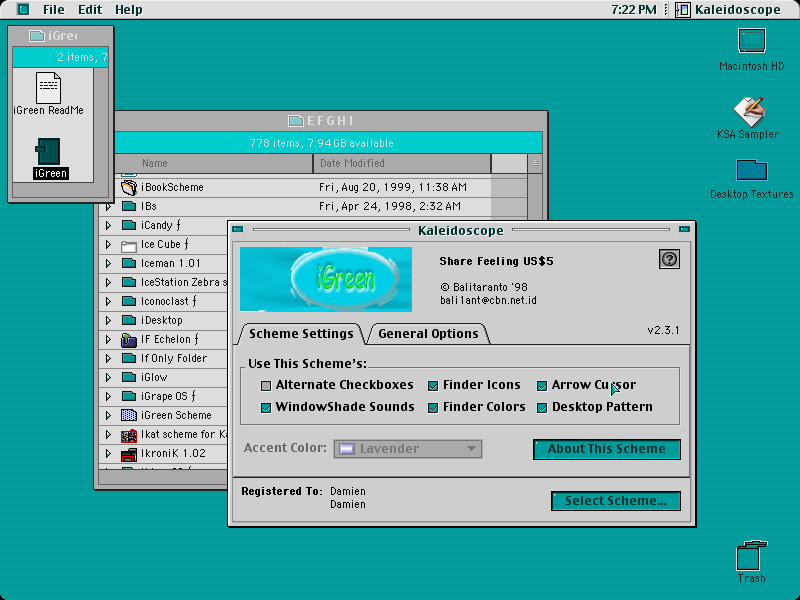Screen dimensions: 800x600
Task: Select the Iconoclast ƒ folder icon
Action: (129, 301)
